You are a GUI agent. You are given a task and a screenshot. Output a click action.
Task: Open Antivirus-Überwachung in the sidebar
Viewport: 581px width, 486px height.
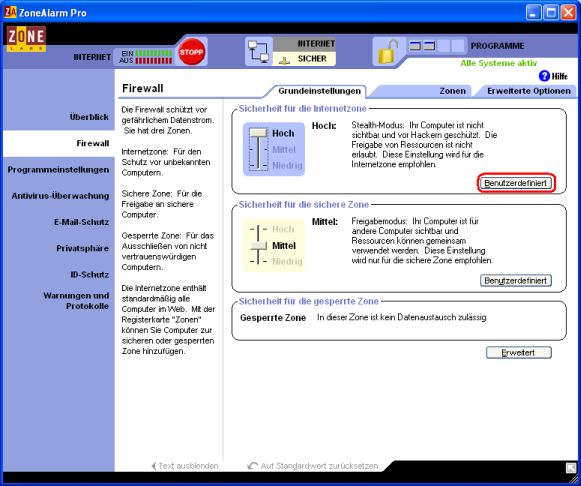click(60, 196)
